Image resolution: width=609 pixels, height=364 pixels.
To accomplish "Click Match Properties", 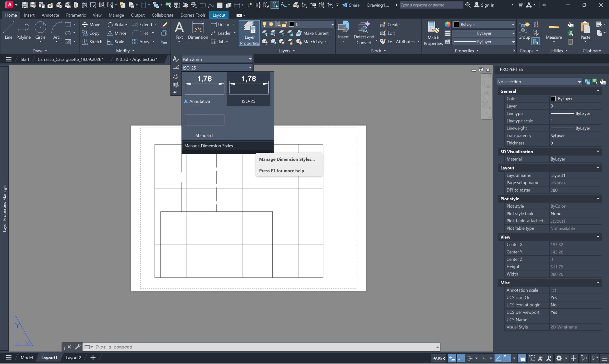I will [433, 34].
